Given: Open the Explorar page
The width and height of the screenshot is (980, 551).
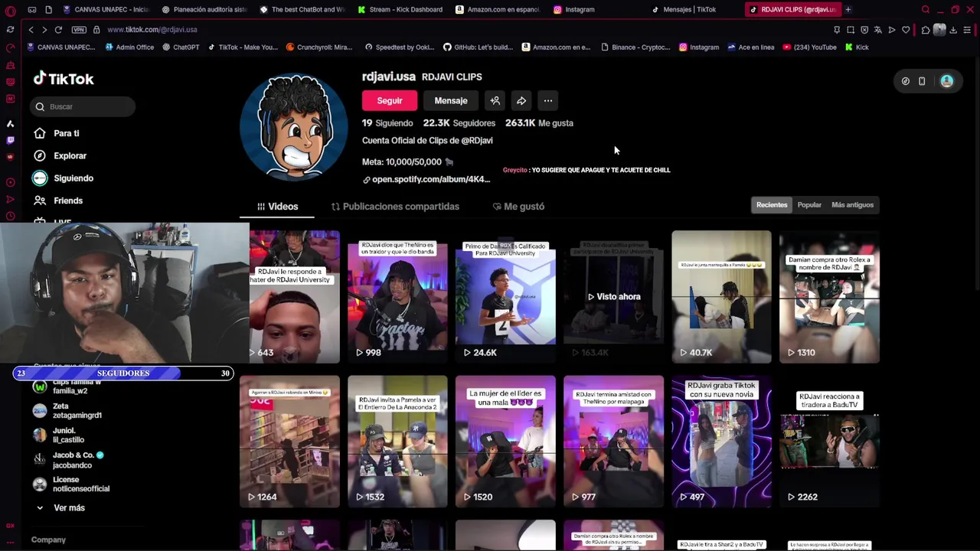Looking at the screenshot, I should [x=60, y=155].
